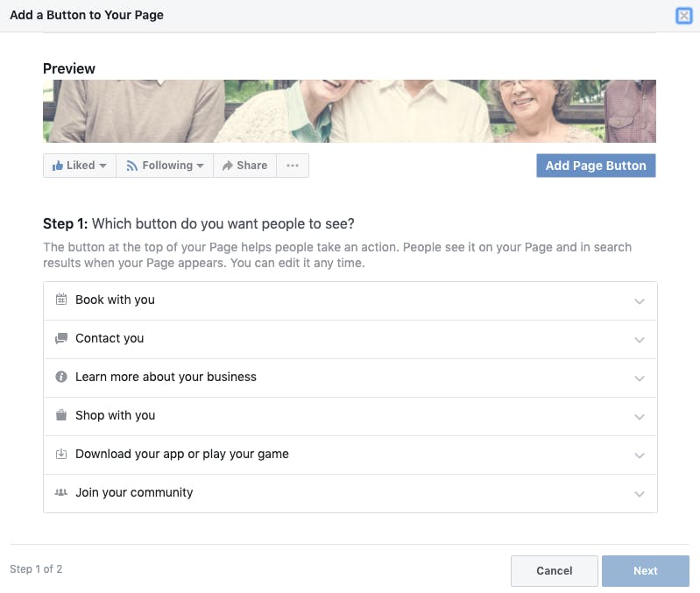The image size is (700, 593).
Task: Click the three-dot more options button
Action: coord(293,166)
